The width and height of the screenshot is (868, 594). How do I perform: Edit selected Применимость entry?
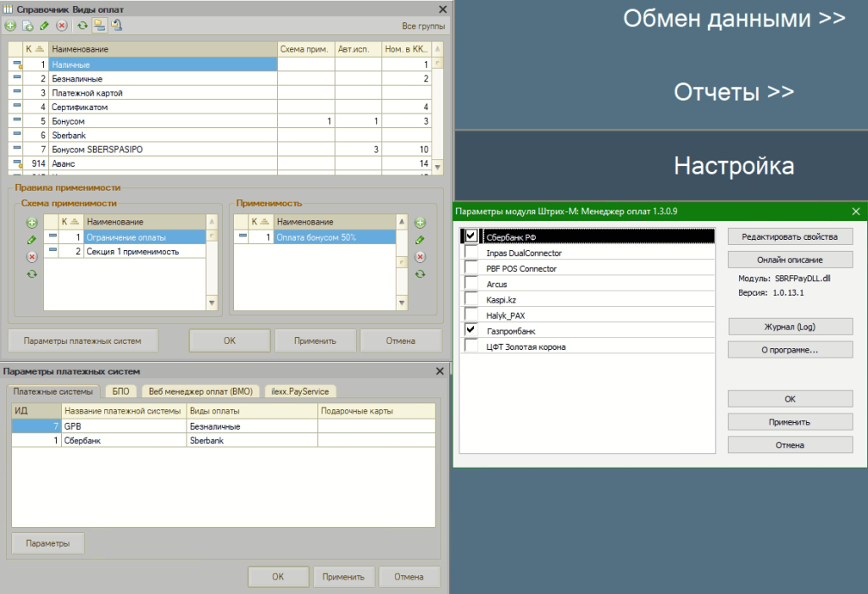pyautogui.click(x=420, y=240)
